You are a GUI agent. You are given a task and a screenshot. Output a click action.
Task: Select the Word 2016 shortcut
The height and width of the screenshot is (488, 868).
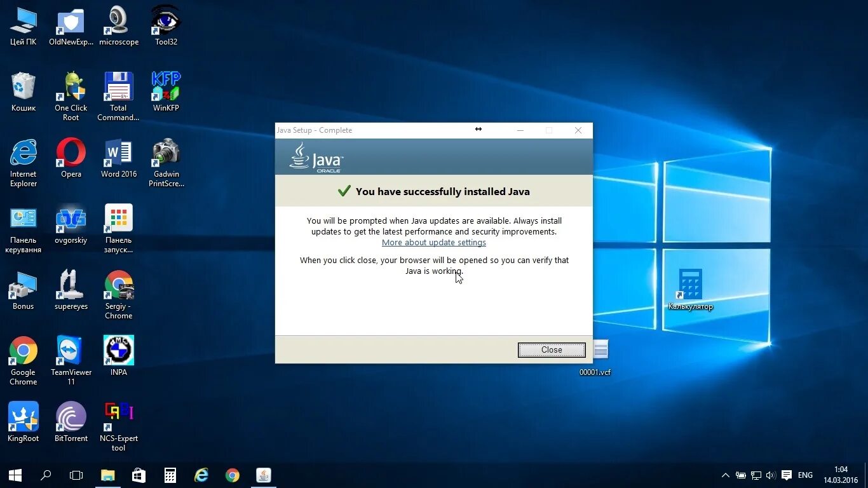tap(119, 158)
